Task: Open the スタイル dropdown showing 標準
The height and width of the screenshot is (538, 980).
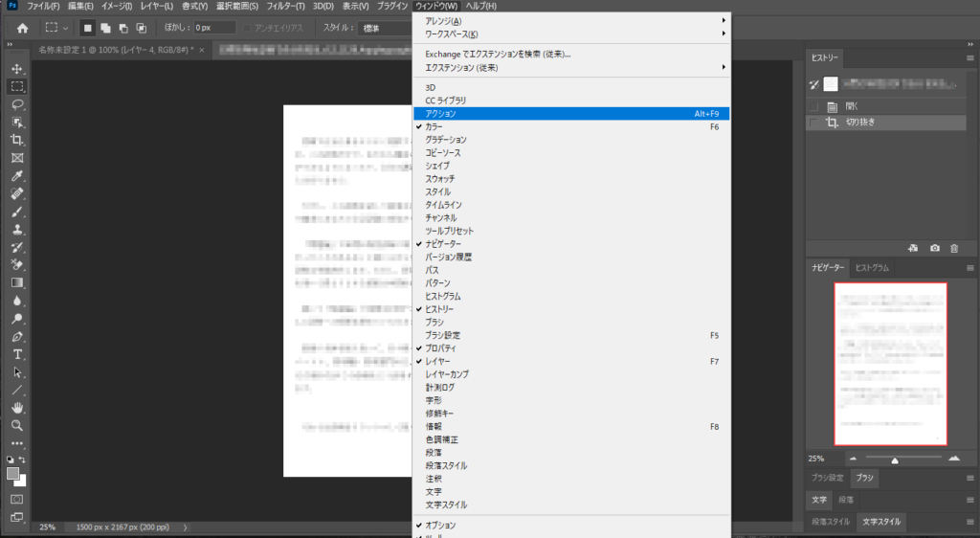Action: point(385,28)
